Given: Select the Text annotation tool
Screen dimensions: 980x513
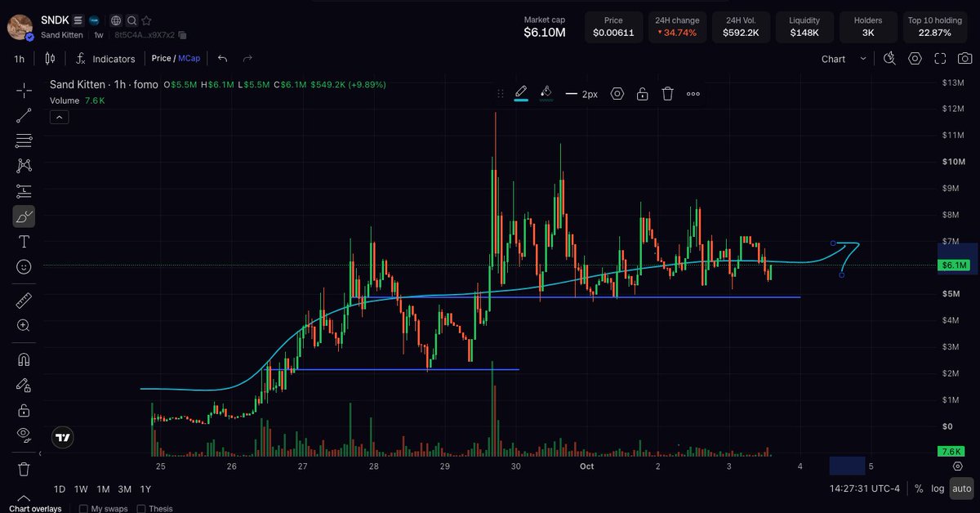Looking at the screenshot, I should point(24,241).
